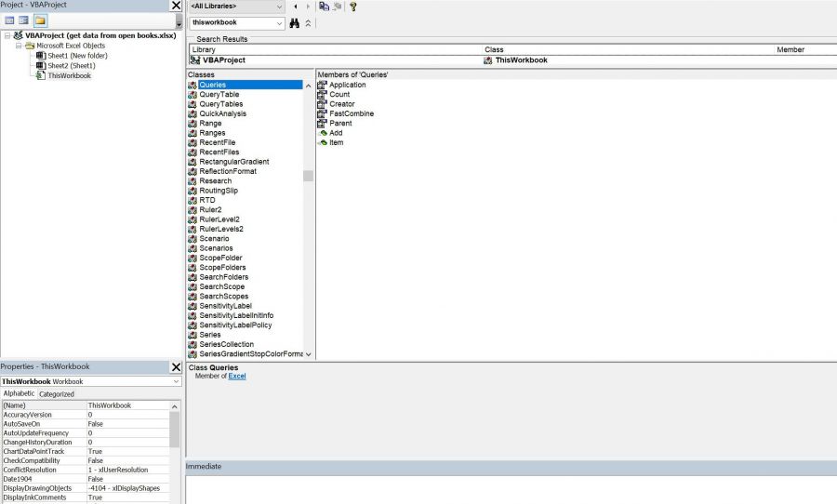Click the View Code icon in Project pane
The height and width of the screenshot is (504, 837).
(x=9, y=20)
